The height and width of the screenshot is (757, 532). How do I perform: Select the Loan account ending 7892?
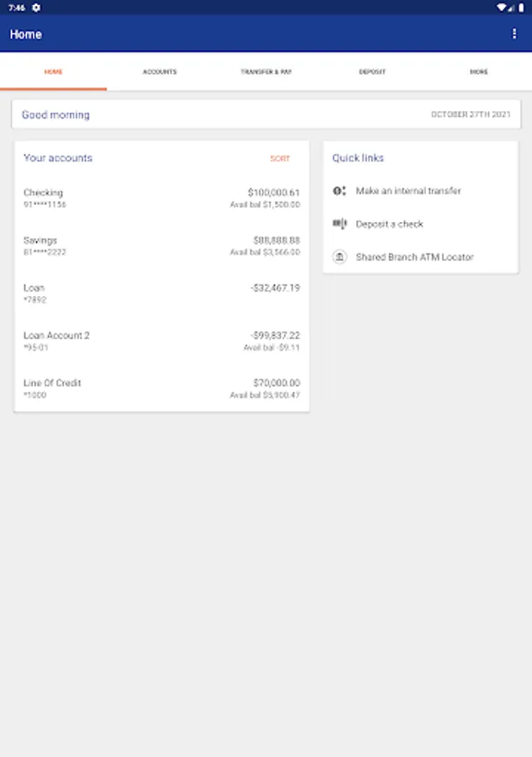click(161, 293)
